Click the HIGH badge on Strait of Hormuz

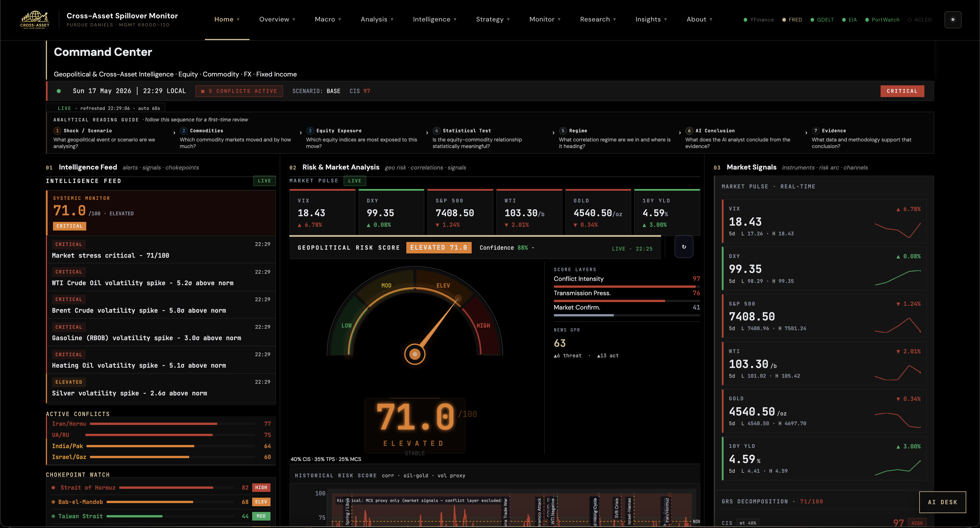[x=261, y=488]
